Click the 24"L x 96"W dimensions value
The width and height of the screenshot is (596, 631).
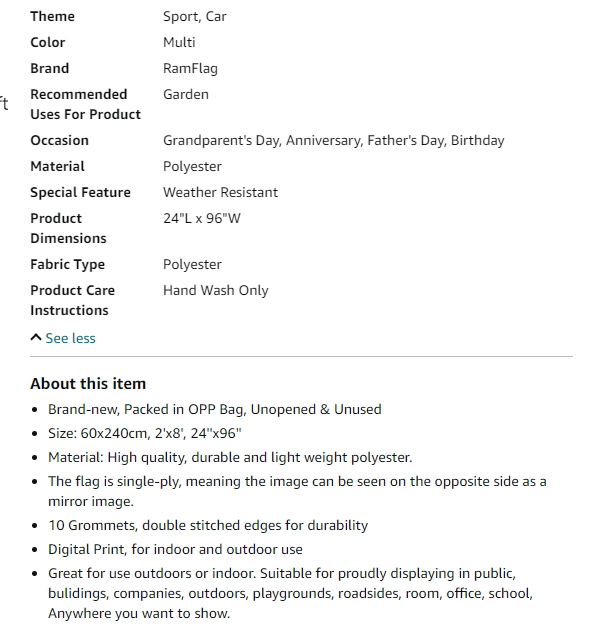[x=202, y=218]
